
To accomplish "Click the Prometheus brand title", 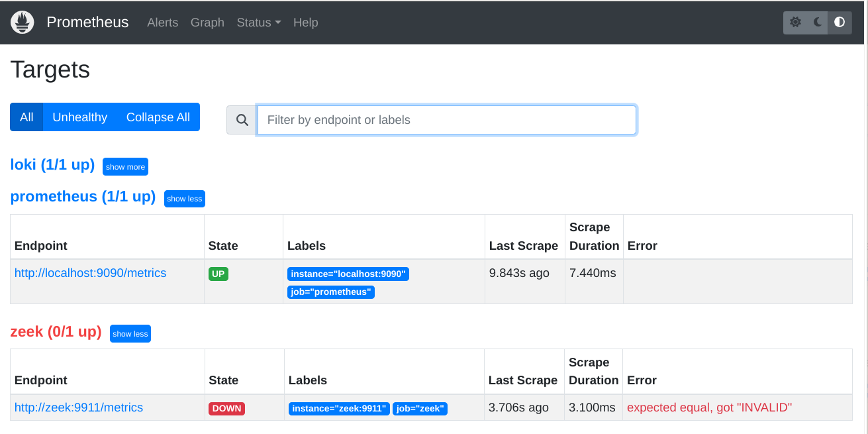I will click(x=87, y=23).
